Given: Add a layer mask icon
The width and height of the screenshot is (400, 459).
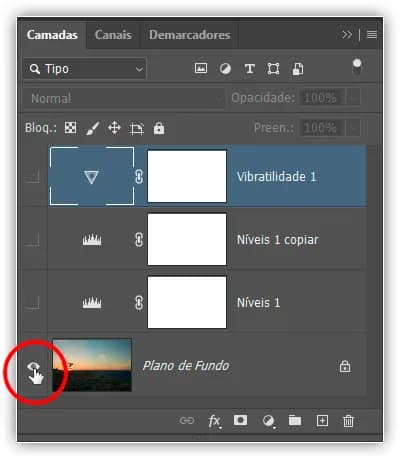Looking at the screenshot, I should 240,420.
